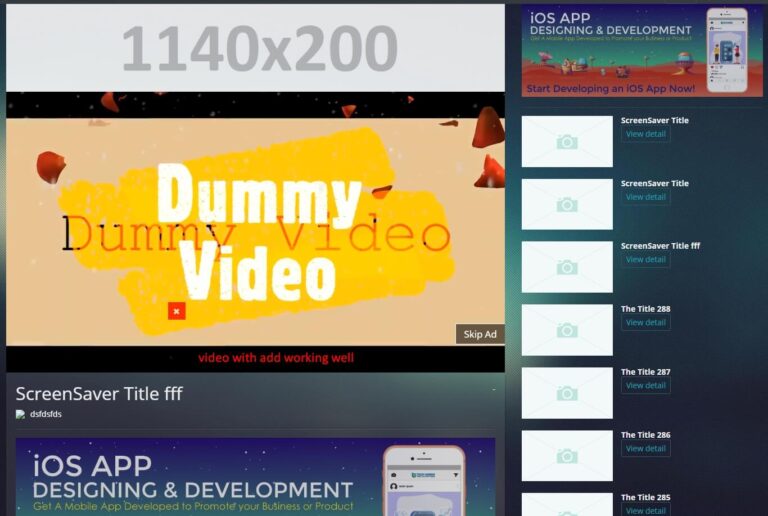768x516 pixels.
Task: Close the ad overlay with red X icon
Action: point(176,311)
